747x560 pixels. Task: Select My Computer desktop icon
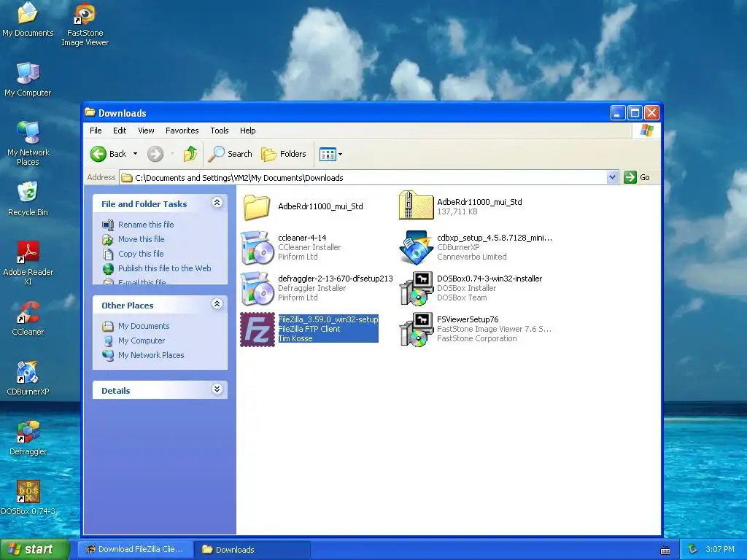[28, 79]
